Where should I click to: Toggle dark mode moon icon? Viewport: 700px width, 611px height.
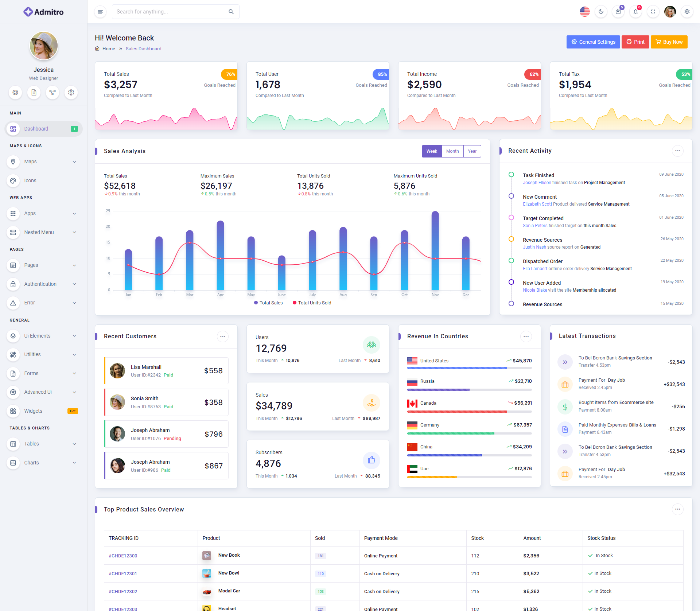(x=601, y=12)
